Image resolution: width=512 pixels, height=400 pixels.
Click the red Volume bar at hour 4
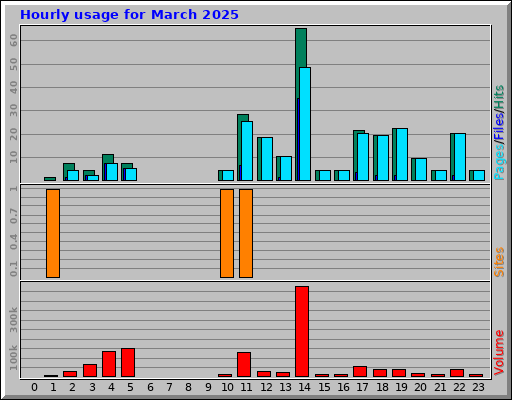point(109,364)
